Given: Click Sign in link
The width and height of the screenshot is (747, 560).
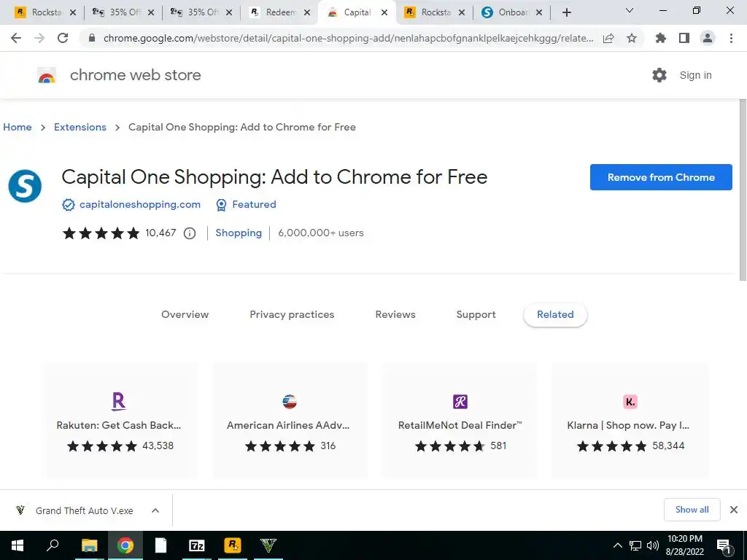Looking at the screenshot, I should pyautogui.click(x=695, y=75).
